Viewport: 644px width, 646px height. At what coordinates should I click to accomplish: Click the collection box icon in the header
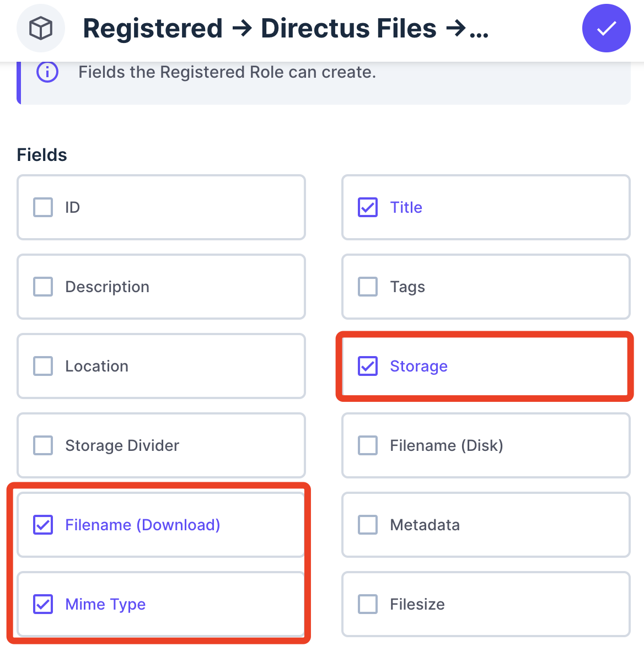tap(41, 28)
